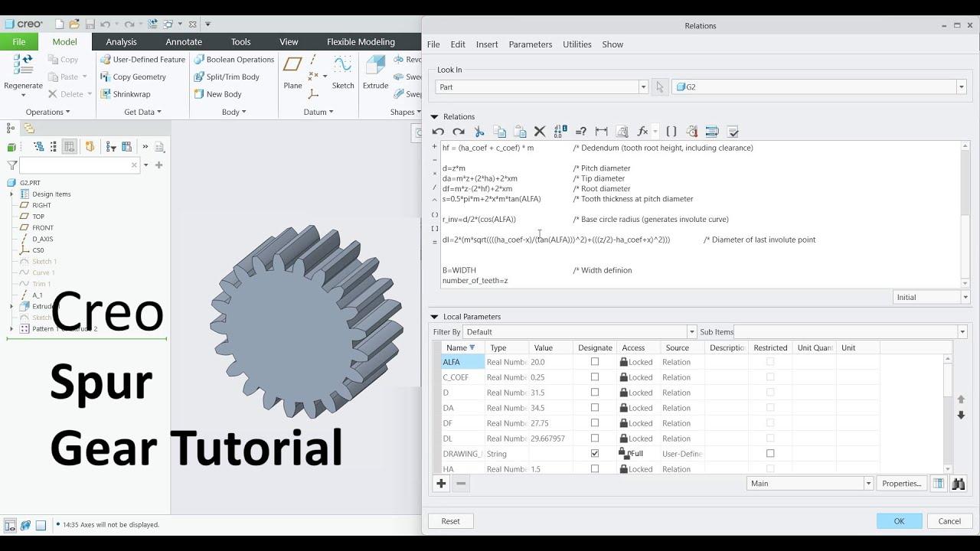Switch to the Flexible Modeling ribbon tab
Viewport: 980px width, 551px height.
pyautogui.click(x=361, y=42)
